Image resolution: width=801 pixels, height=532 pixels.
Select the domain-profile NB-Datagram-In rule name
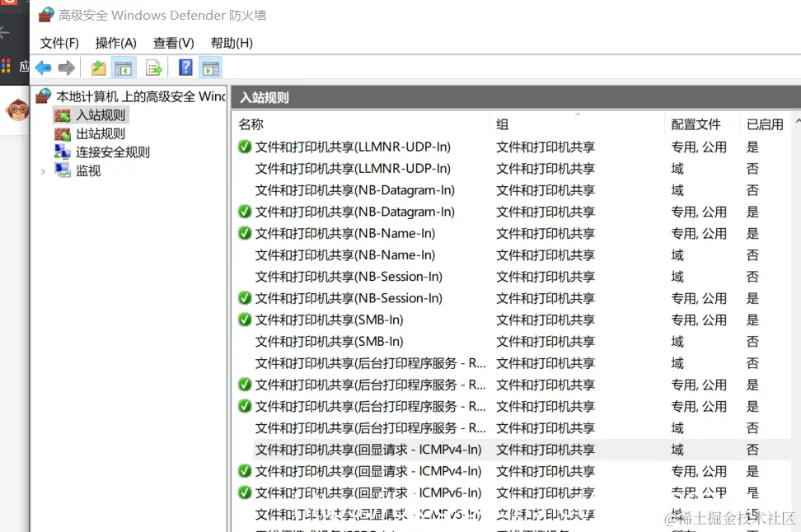coord(355,190)
